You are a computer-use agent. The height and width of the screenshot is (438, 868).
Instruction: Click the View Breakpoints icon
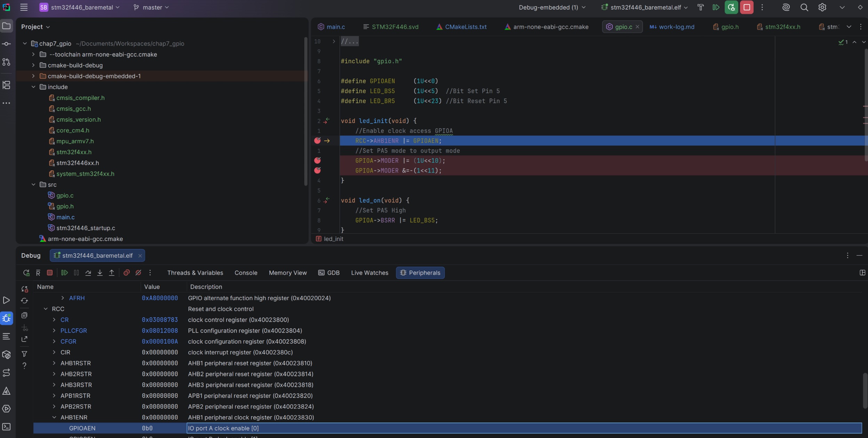[x=126, y=273]
